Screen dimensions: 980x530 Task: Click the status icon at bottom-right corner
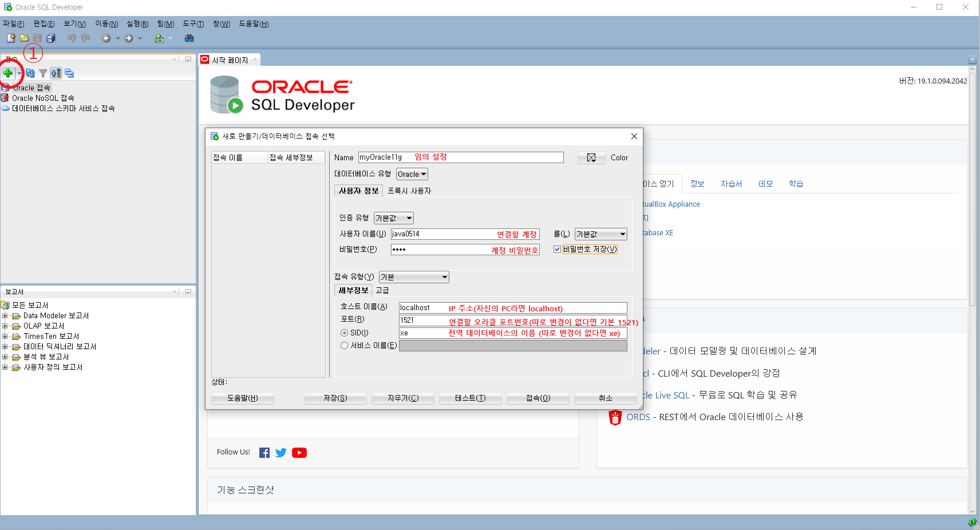[x=972, y=523]
